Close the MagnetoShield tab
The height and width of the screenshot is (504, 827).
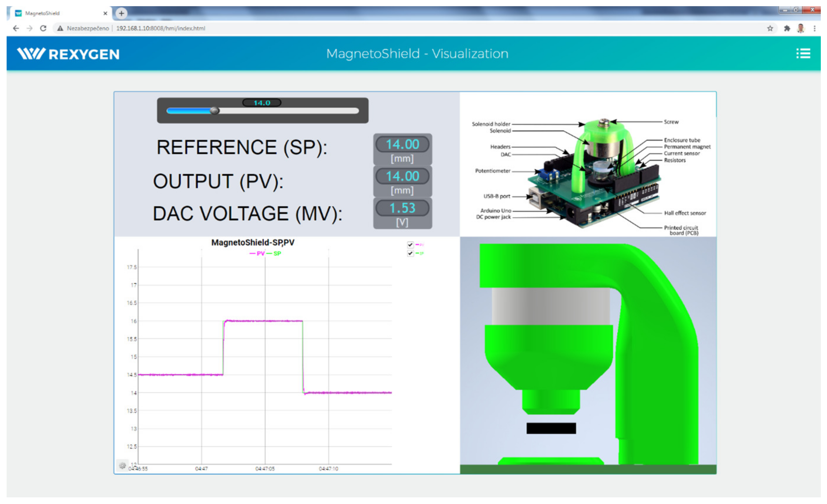[105, 13]
